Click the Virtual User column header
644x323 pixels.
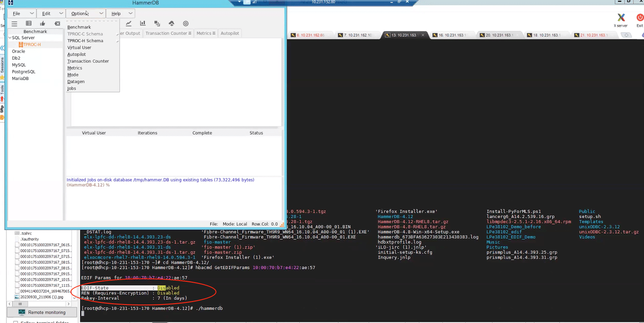click(94, 133)
